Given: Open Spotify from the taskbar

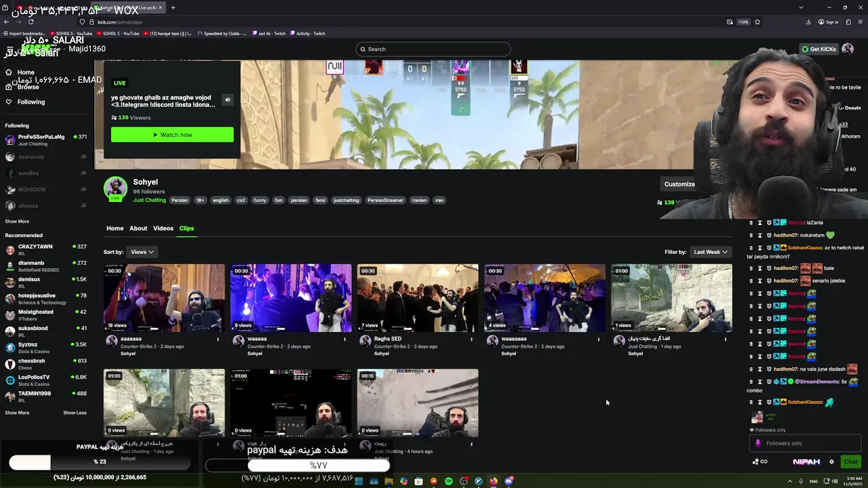Looking at the screenshot, I should click(x=449, y=481).
